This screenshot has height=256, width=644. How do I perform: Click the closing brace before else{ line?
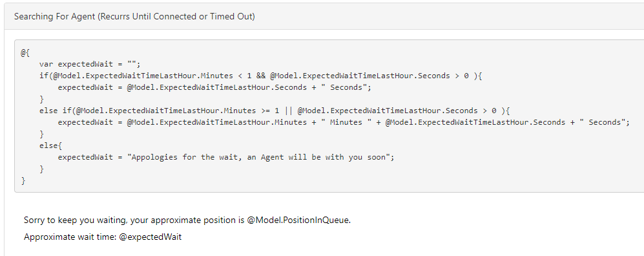point(41,134)
